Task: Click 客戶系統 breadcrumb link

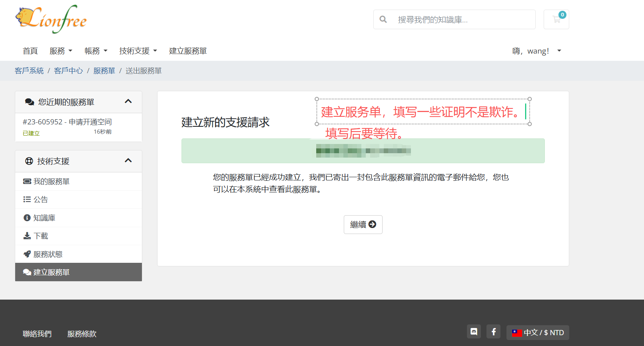Action: coord(29,71)
